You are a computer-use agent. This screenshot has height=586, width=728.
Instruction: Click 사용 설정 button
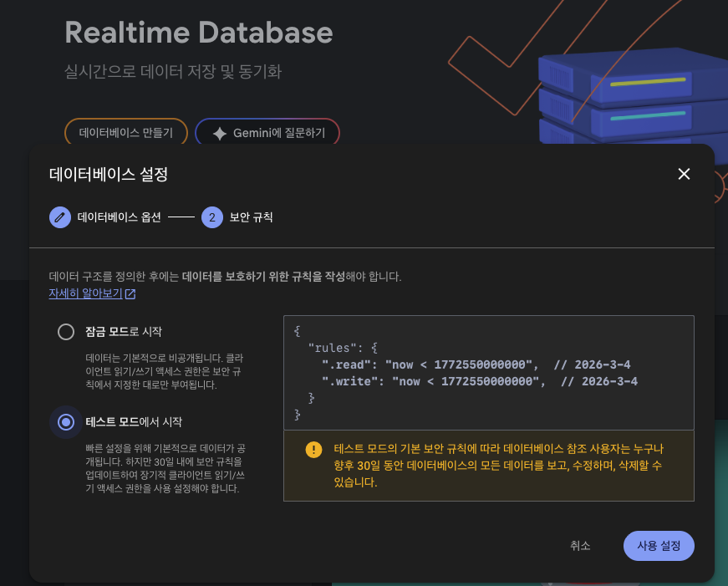point(659,546)
